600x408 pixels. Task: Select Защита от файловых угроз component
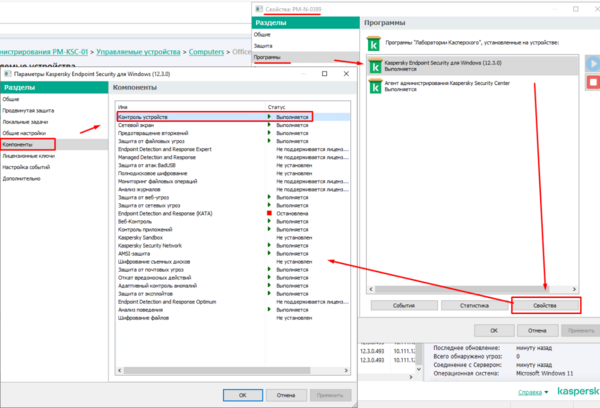click(233, 141)
